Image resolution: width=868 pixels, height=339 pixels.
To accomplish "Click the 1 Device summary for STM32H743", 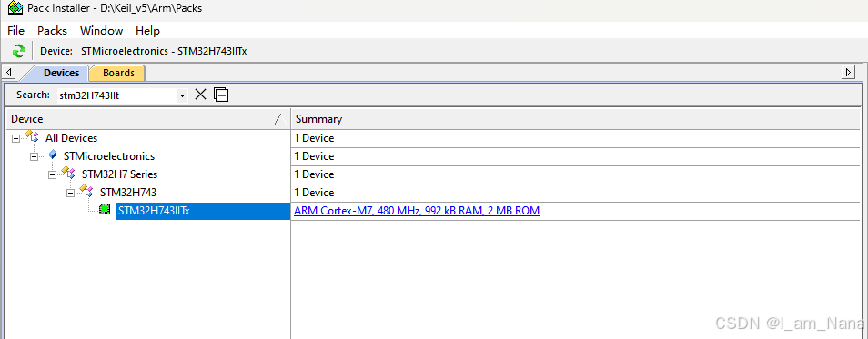I will 314,193.
